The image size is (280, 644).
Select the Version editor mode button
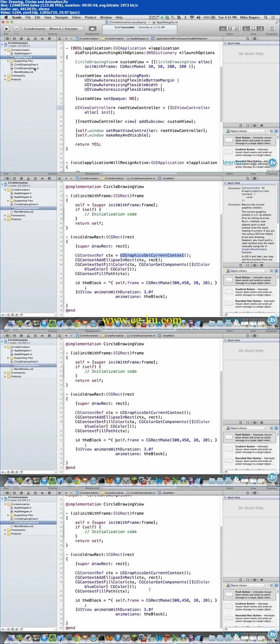(x=236, y=29)
